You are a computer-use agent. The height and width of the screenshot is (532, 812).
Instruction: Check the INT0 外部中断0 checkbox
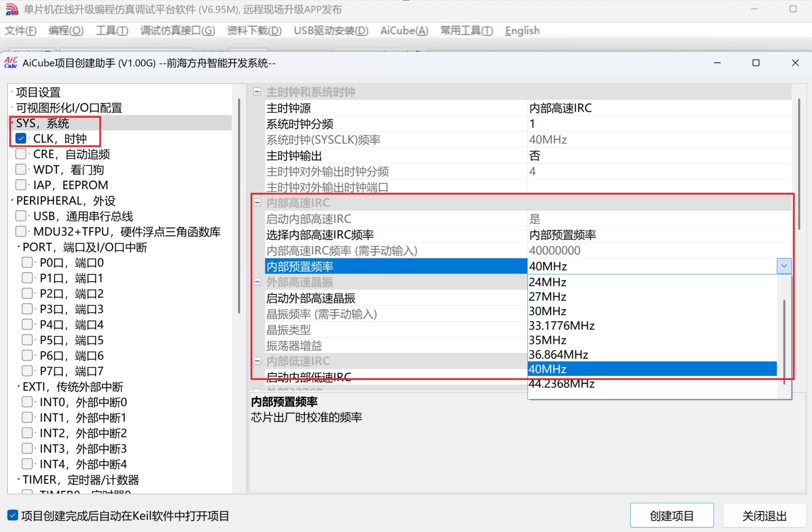[27, 402]
